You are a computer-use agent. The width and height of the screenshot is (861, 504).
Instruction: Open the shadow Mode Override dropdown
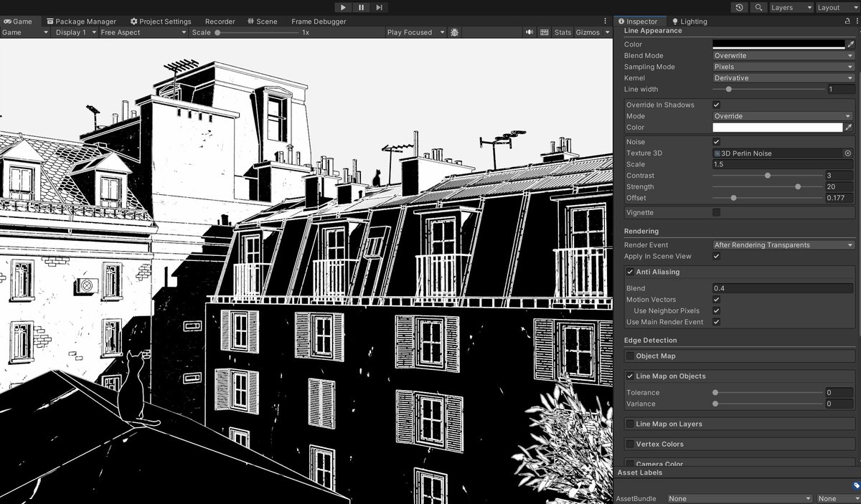[x=782, y=116]
